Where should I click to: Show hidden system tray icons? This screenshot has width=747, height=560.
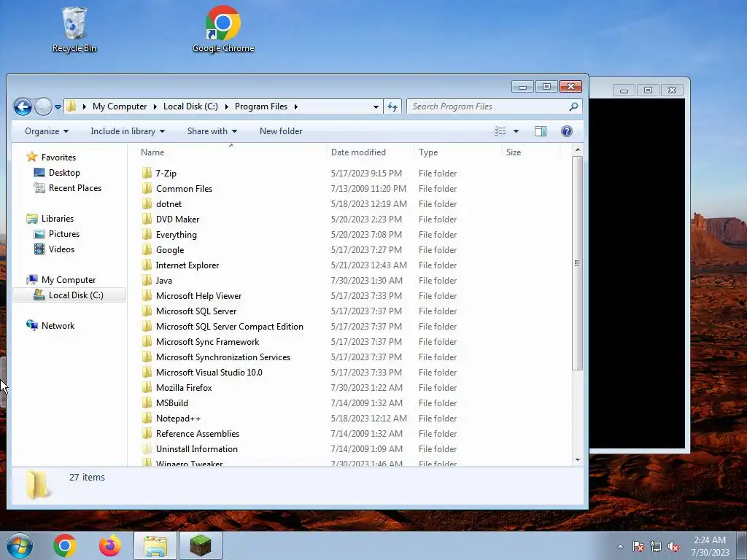620,546
